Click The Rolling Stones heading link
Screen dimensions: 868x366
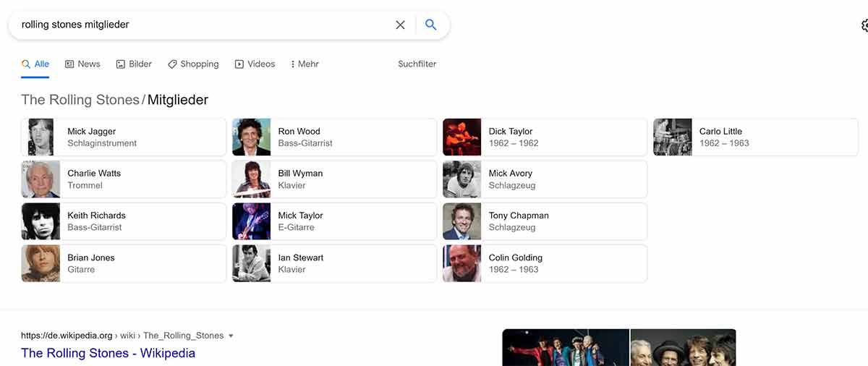80,100
